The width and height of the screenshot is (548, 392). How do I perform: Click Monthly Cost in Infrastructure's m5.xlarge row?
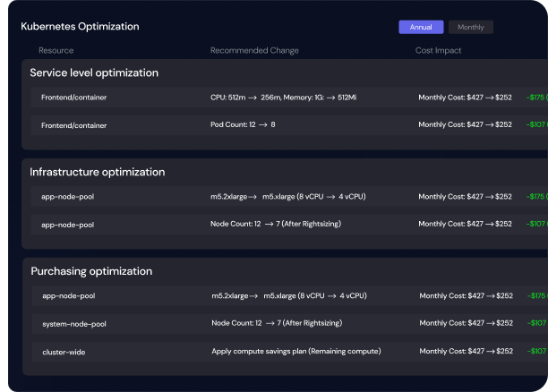coord(465,197)
